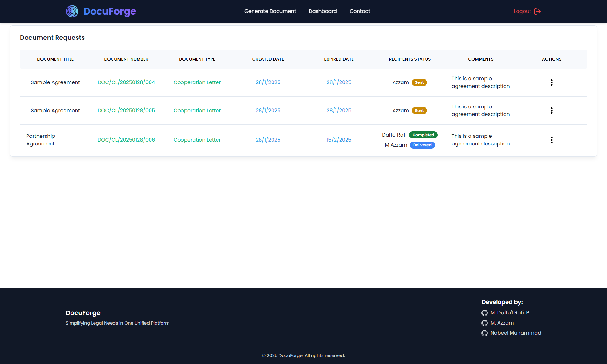
Task: Click the DocuForge brand name in header
Action: pyautogui.click(x=109, y=11)
